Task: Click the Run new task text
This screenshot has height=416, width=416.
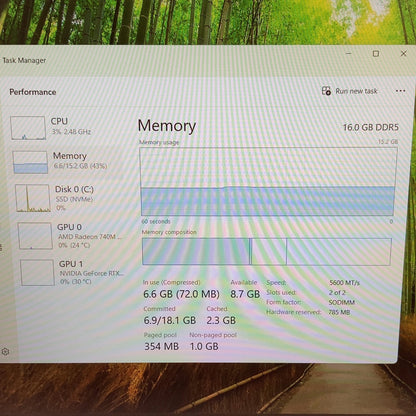Action: [356, 91]
